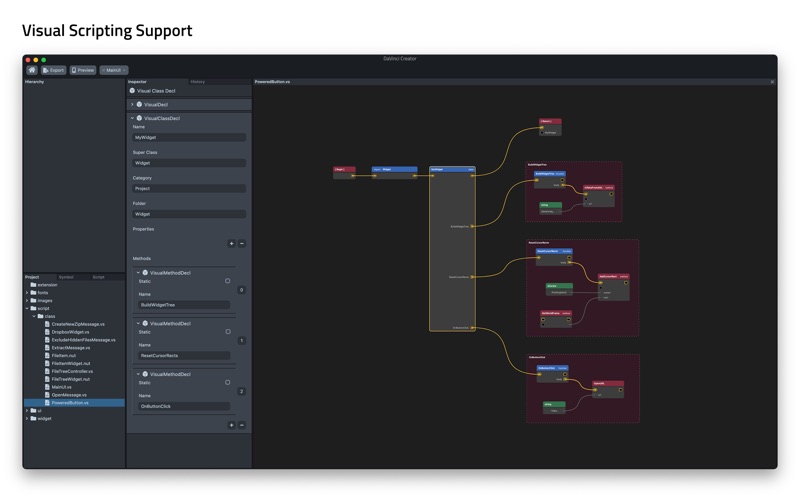Switch to the History tab
This screenshot has height=500, width=800.
coord(197,82)
